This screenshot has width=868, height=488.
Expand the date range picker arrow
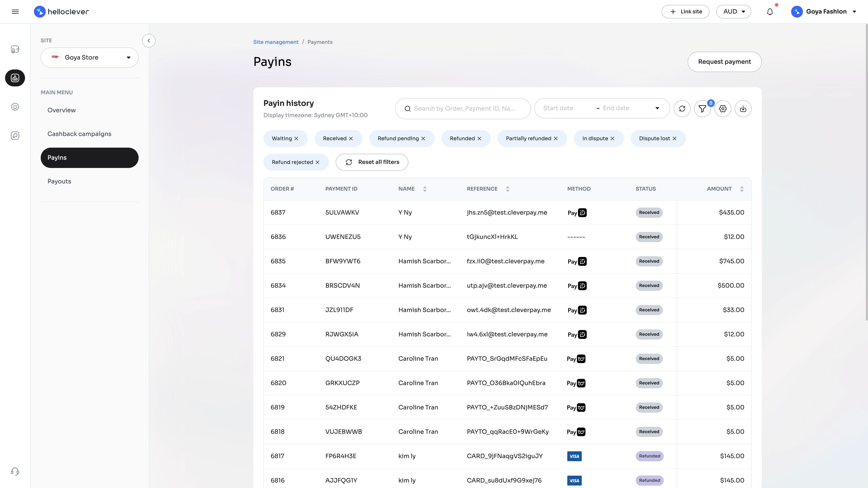point(657,108)
